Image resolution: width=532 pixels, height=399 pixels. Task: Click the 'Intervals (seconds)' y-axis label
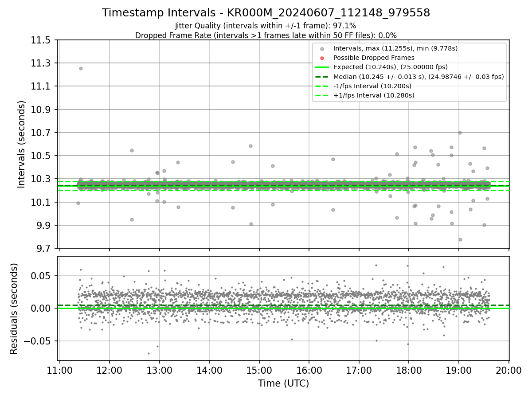22,144
